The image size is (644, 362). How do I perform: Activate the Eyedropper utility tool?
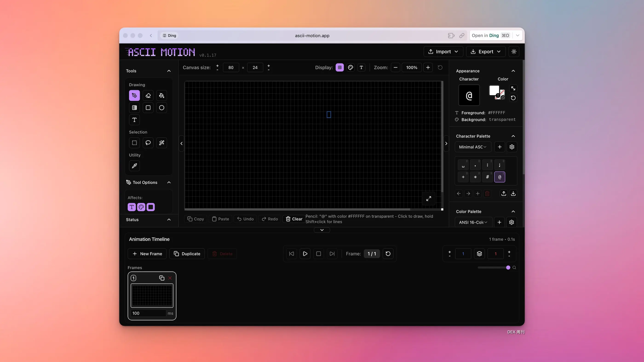[x=134, y=166]
